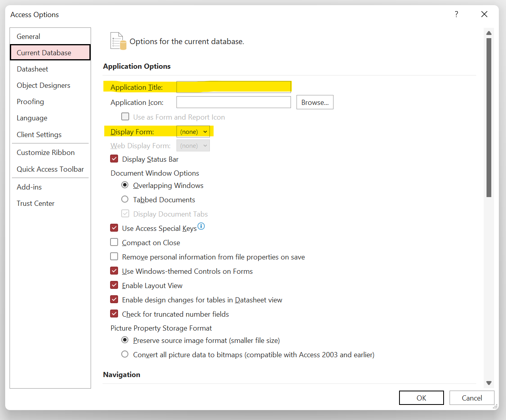Uncheck Enable Layout View

(x=114, y=285)
